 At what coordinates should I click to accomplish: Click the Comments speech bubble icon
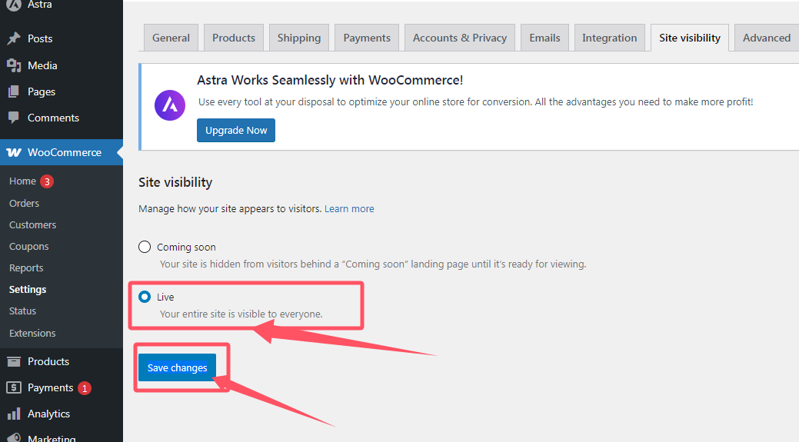[13, 118]
